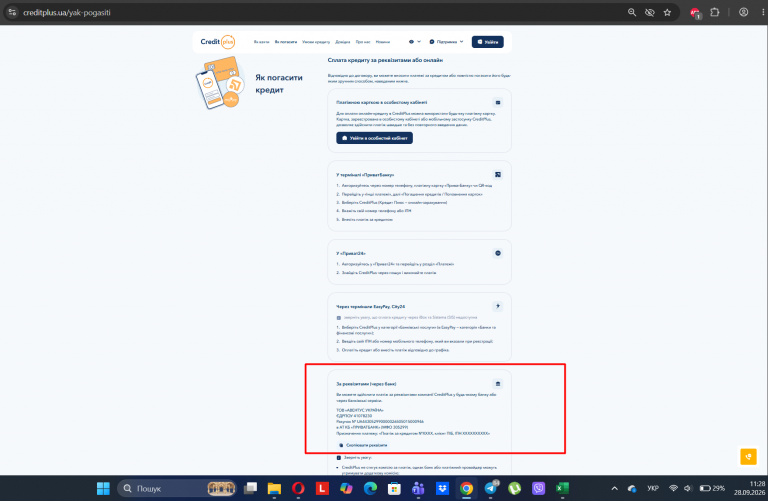Click the orange callback phone widget
The height and width of the screenshot is (501, 768).
tap(748, 456)
